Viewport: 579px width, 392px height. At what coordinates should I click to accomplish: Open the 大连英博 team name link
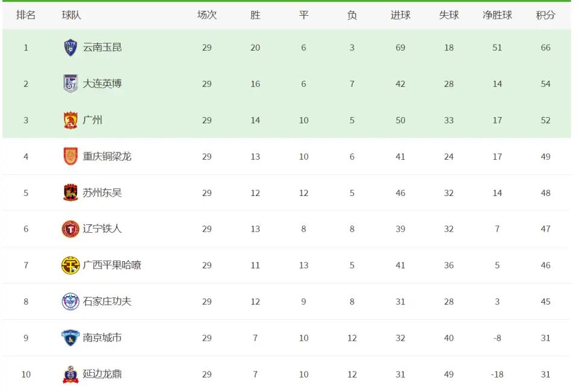click(x=103, y=84)
